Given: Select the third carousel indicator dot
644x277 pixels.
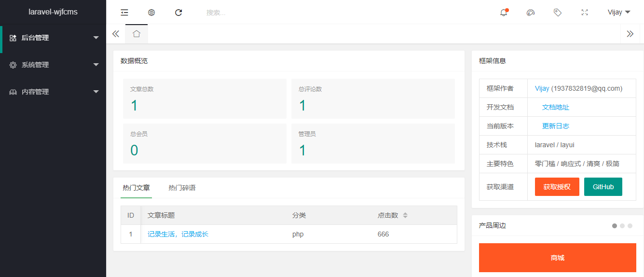Looking at the screenshot, I should (630, 226).
